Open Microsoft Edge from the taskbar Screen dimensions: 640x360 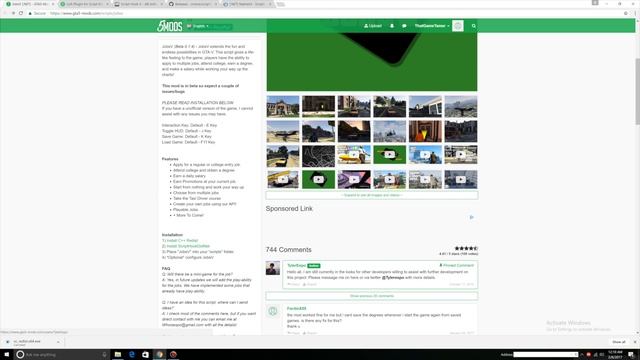point(131,354)
